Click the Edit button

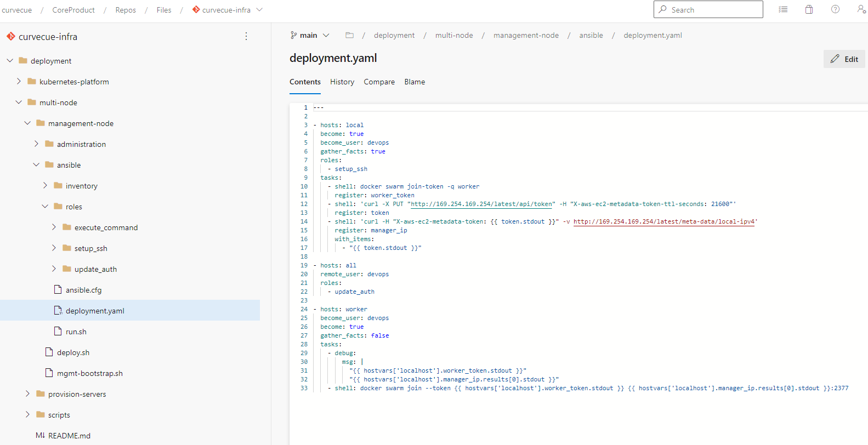tap(844, 59)
